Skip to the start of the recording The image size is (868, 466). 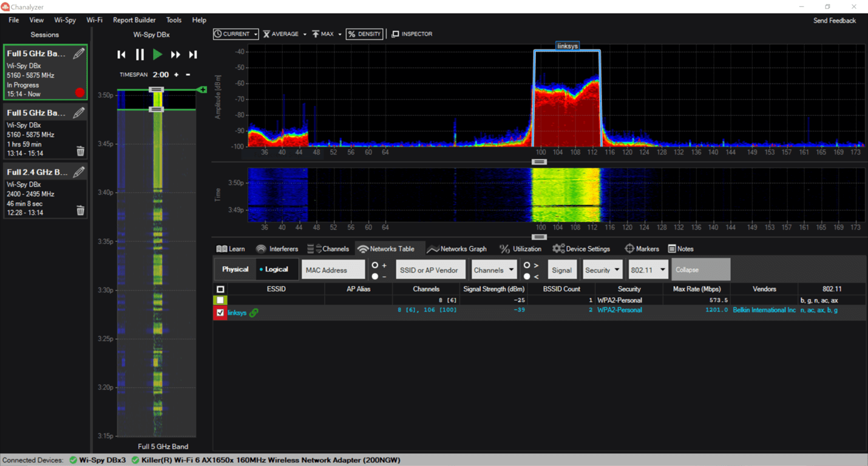[121, 55]
